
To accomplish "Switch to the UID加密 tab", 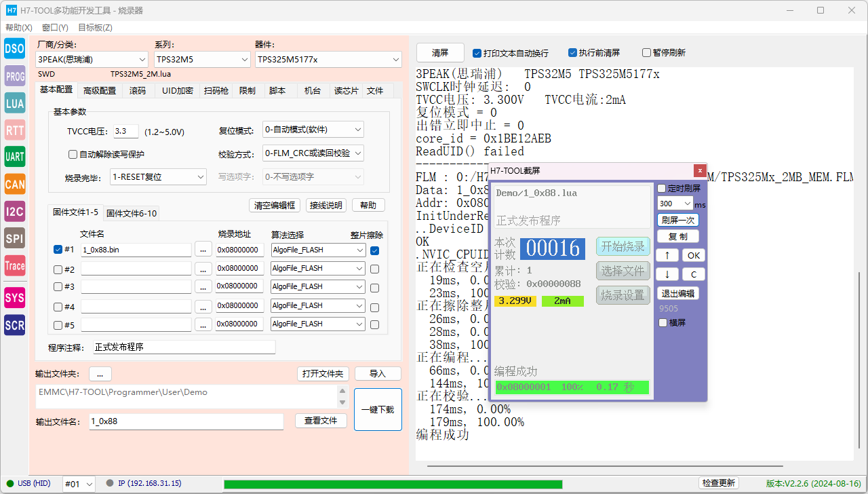I will [178, 90].
